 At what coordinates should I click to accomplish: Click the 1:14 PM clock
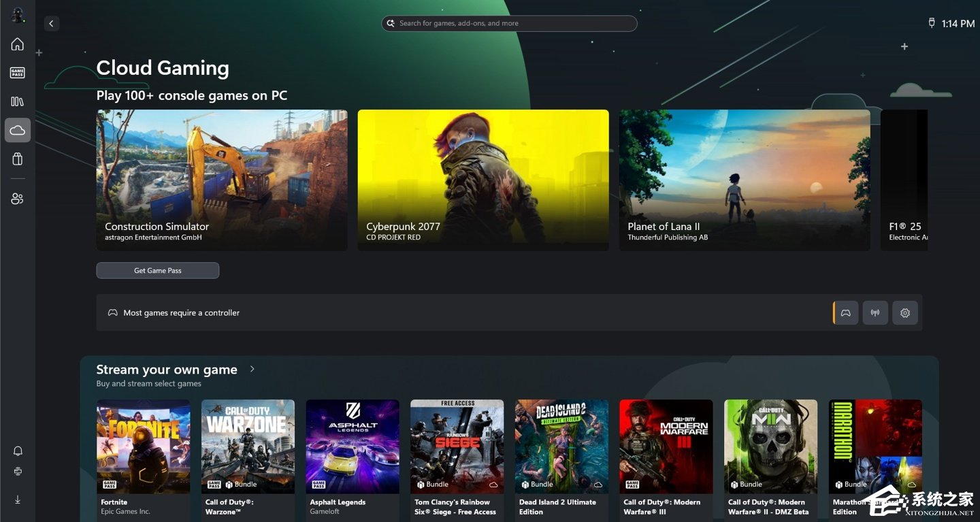958,24
